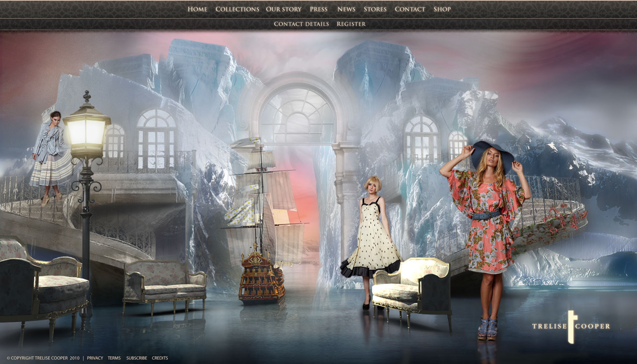Open the Shop link
This screenshot has height=364, width=637.
(x=442, y=9)
